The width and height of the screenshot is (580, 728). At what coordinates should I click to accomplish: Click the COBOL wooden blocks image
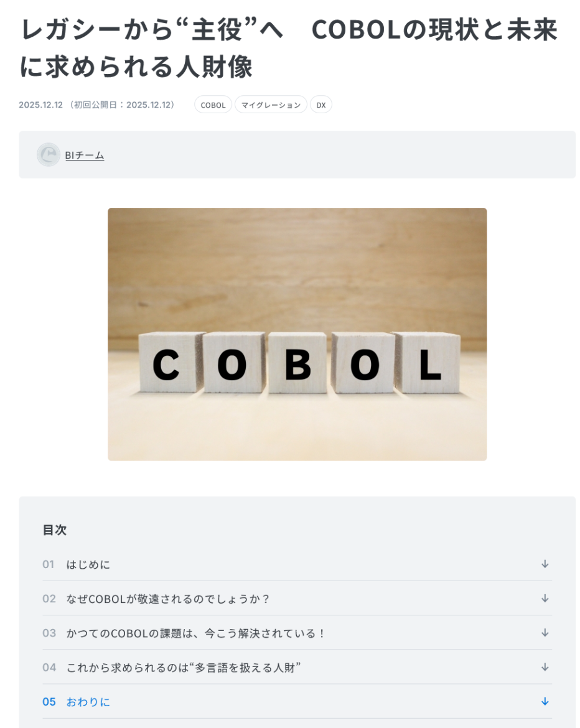click(x=297, y=334)
